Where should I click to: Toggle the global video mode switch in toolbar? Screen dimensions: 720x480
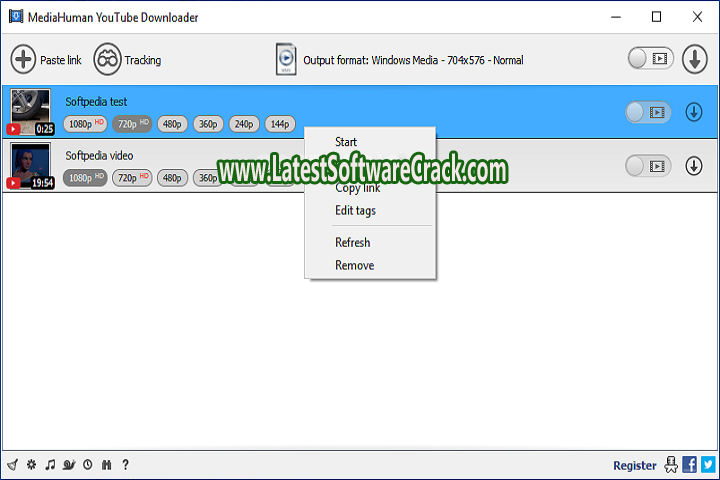tap(649, 60)
